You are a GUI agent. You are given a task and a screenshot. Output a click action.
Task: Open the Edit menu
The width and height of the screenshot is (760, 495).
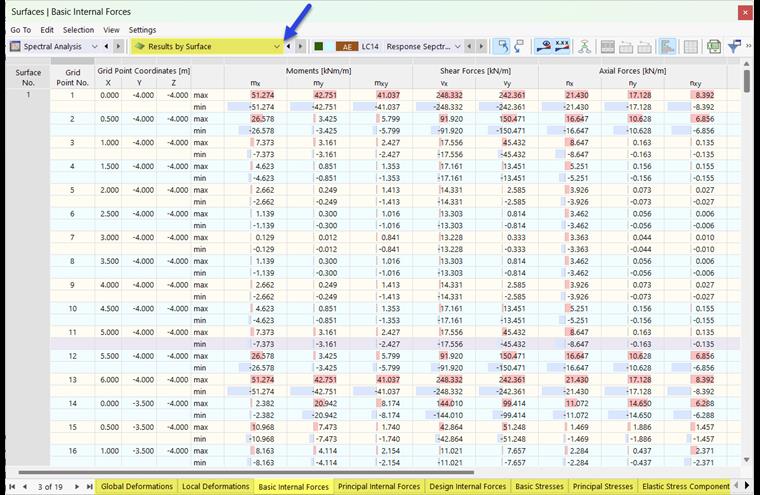(47, 30)
